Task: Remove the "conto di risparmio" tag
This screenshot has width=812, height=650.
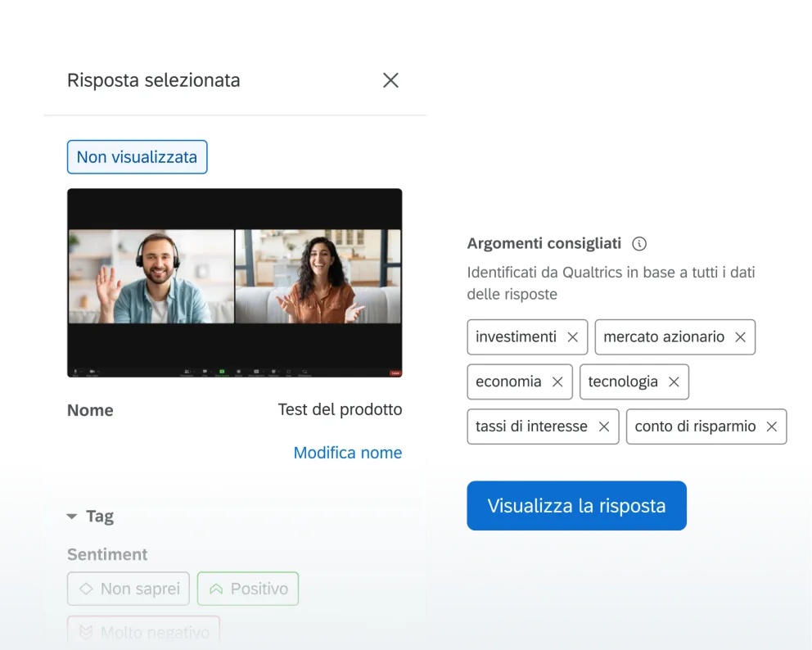Action: coord(770,426)
